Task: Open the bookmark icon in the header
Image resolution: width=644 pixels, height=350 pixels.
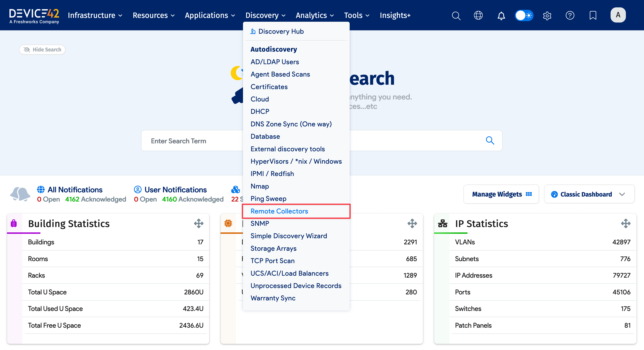Action: pos(593,16)
